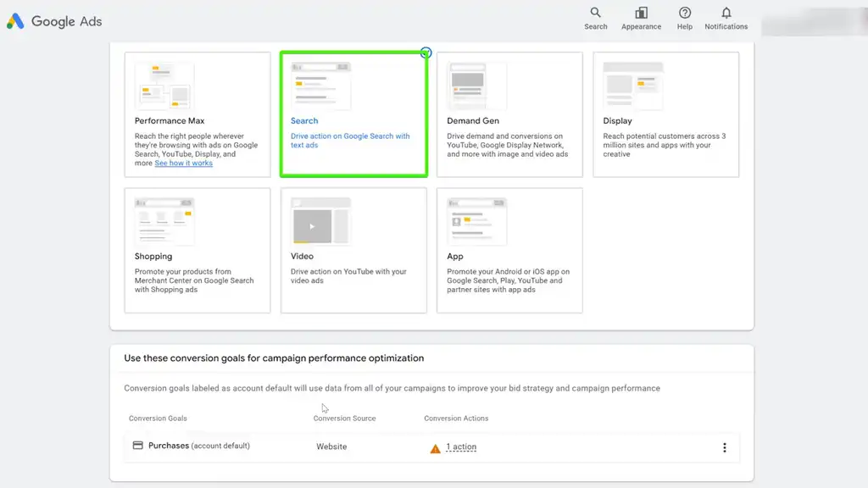Click the Video campaign play illustration
This screenshot has height=488, width=868.
320,221
